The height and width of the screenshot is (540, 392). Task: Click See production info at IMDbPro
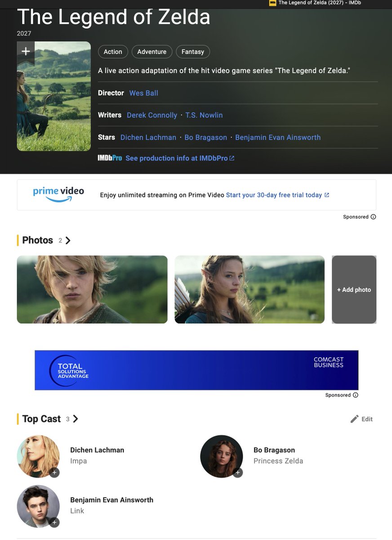(x=177, y=158)
